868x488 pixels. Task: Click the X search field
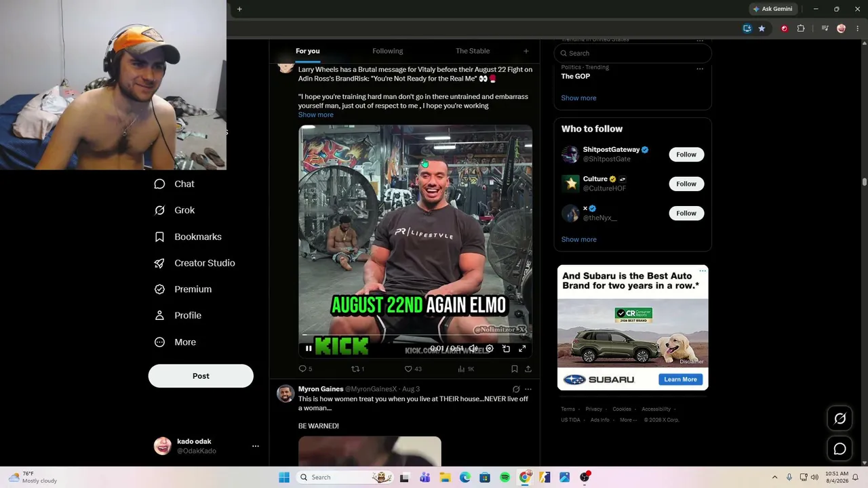coord(633,53)
